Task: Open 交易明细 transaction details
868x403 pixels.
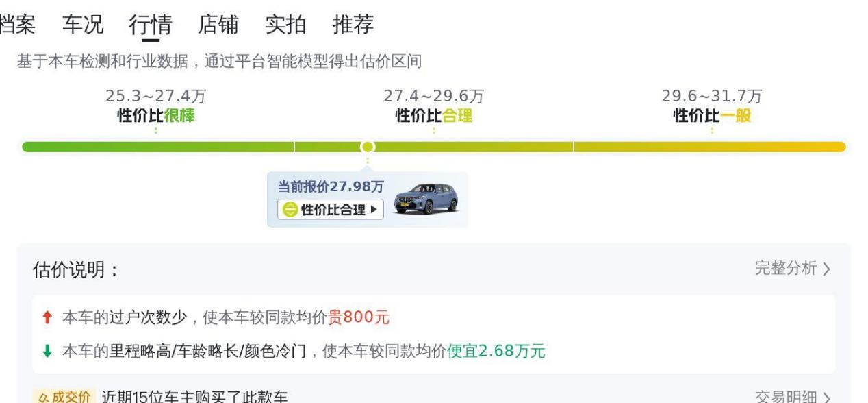Action: click(792, 398)
